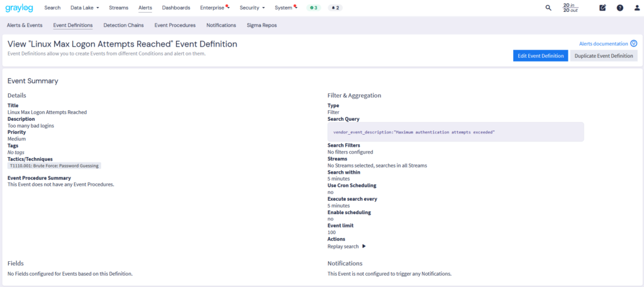
Task: Select the 'Linux Max Logon Attempts Reached' title value
Action: click(x=47, y=112)
